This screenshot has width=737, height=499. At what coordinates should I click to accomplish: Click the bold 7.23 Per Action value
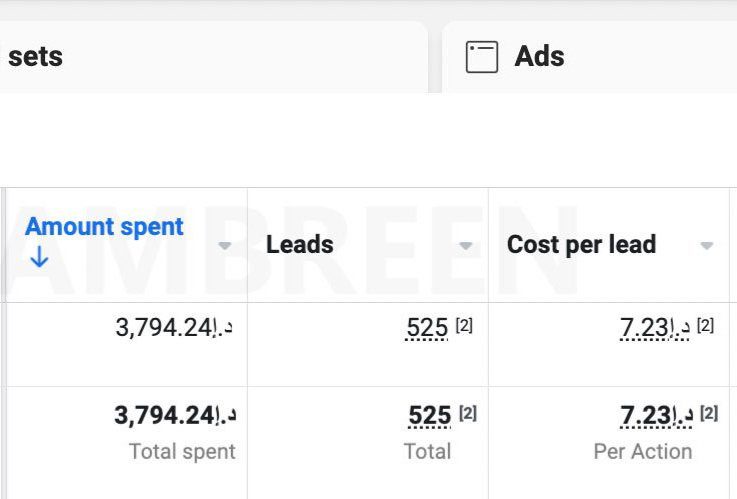(x=657, y=415)
